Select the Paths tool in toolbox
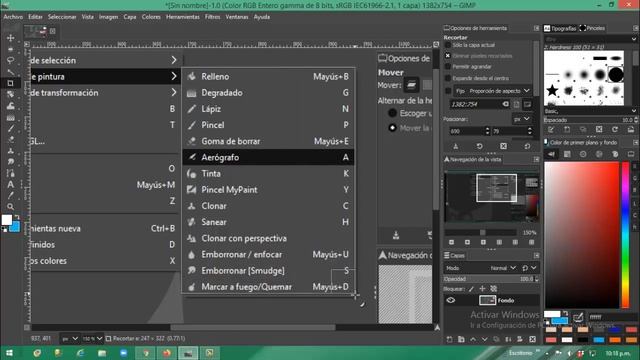The height and width of the screenshot is (360, 640). coord(11,173)
